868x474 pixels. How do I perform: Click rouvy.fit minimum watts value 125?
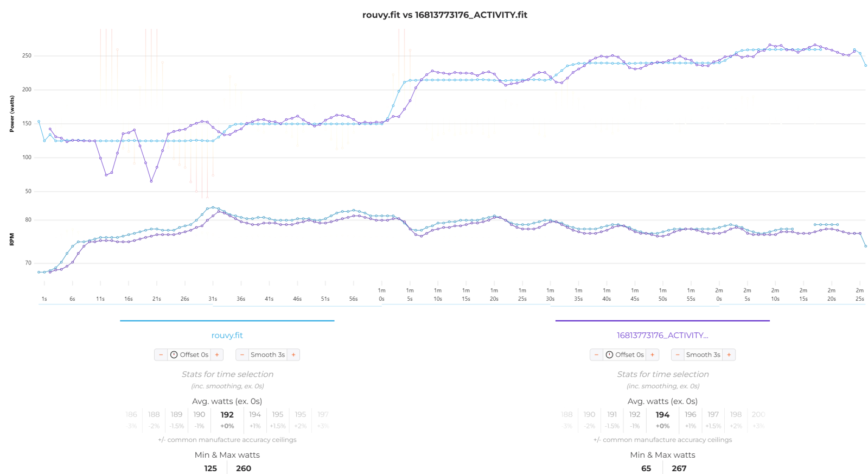pyautogui.click(x=210, y=469)
